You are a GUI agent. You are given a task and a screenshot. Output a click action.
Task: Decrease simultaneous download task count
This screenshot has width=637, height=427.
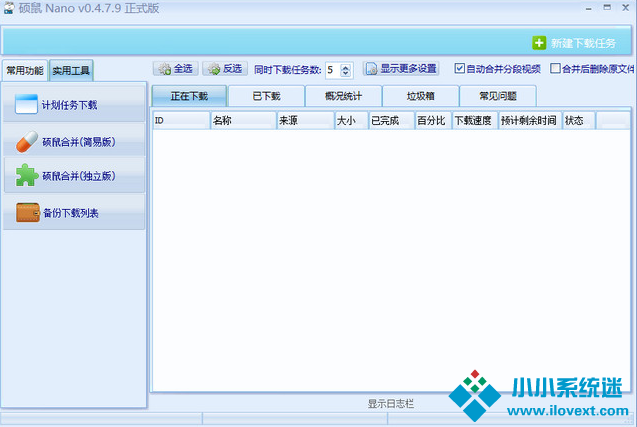(x=345, y=73)
